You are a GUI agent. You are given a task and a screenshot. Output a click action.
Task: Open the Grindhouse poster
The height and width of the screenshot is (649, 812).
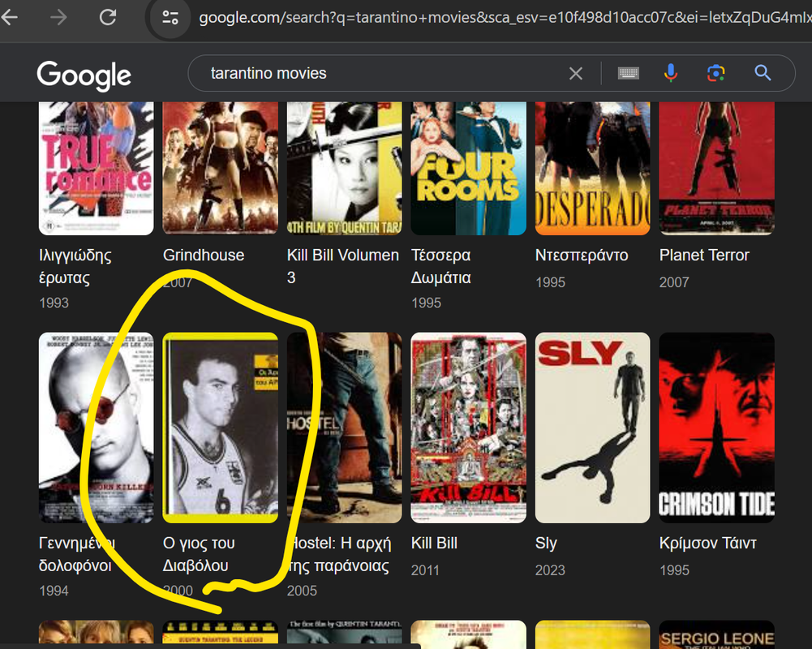(x=220, y=169)
